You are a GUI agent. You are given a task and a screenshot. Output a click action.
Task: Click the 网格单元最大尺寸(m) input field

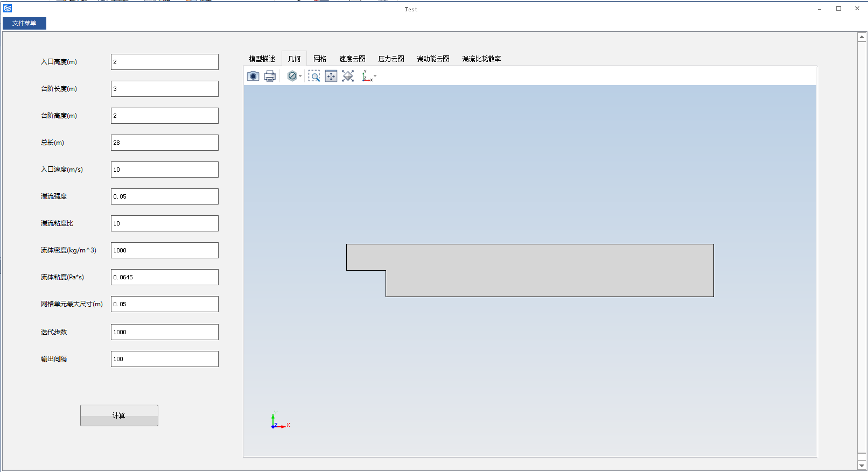click(165, 304)
